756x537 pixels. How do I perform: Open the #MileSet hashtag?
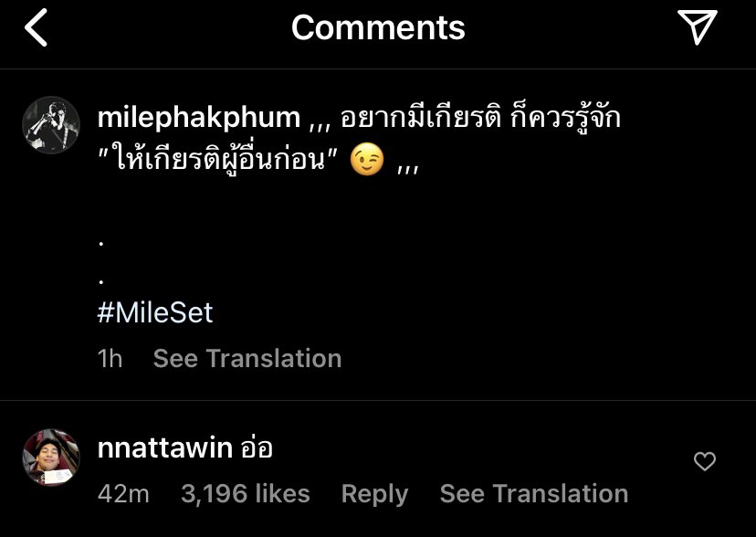point(155,313)
